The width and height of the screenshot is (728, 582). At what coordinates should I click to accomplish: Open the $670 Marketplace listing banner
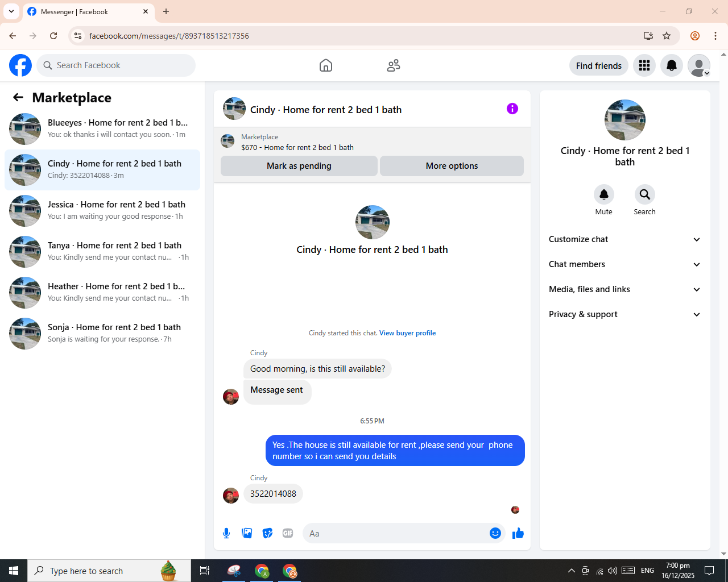point(372,142)
